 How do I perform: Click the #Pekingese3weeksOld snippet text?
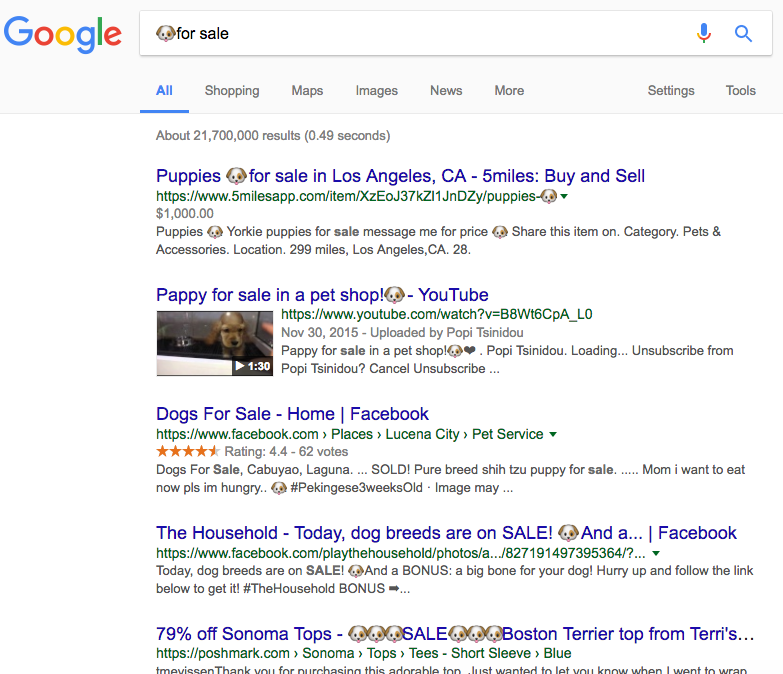pyautogui.click(x=357, y=488)
